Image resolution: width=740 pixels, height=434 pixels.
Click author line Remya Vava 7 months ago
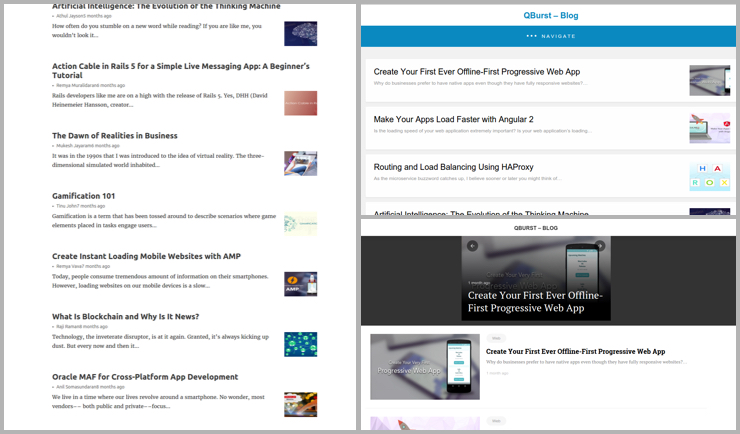pyautogui.click(x=83, y=267)
